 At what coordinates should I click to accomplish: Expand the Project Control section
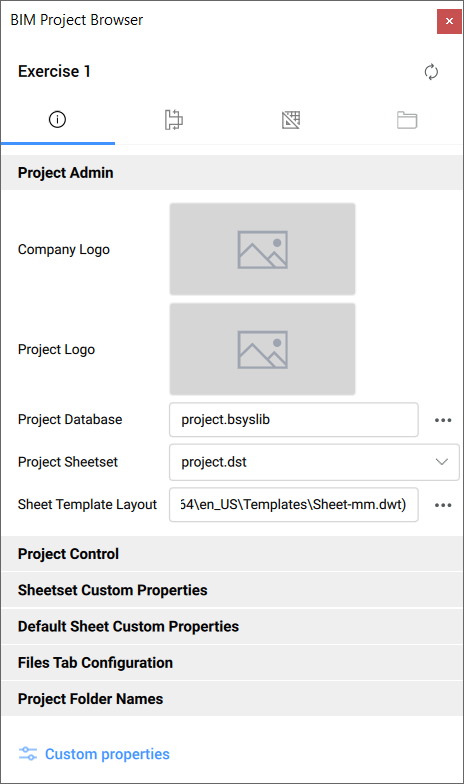tap(232, 554)
